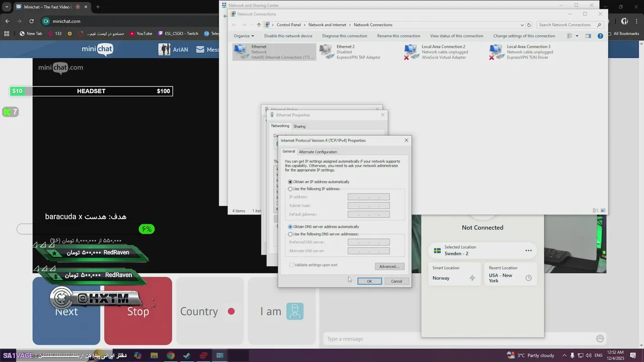644x362 pixels.
Task: Click Disable this network device
Action: point(288,36)
